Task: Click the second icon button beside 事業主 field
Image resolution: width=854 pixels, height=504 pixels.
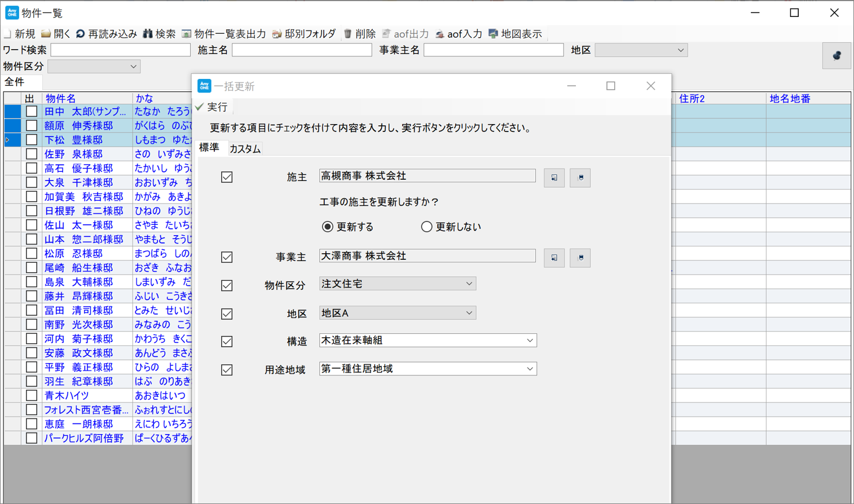Action: pyautogui.click(x=580, y=258)
